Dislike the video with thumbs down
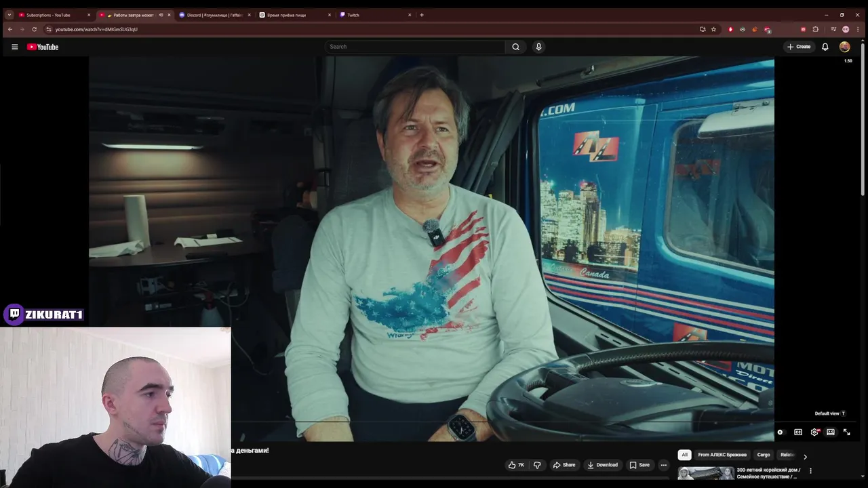868x488 pixels. tap(537, 465)
